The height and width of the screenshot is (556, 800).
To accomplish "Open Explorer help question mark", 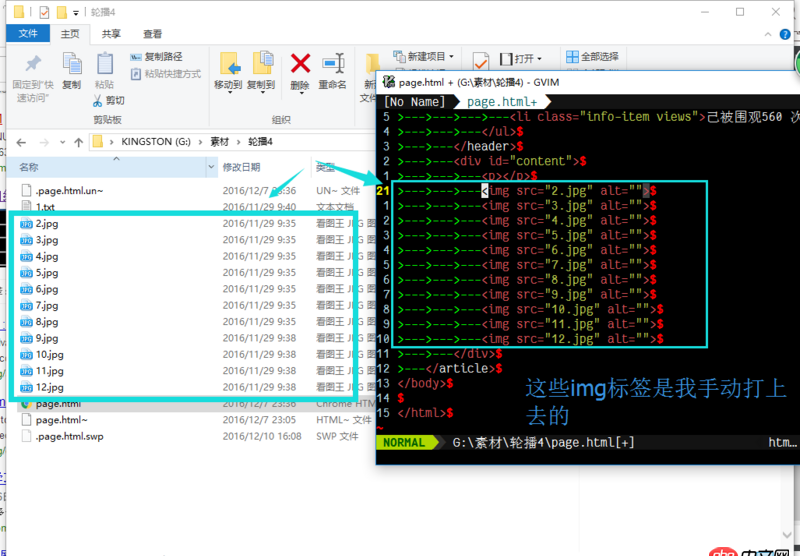I will (x=785, y=34).
